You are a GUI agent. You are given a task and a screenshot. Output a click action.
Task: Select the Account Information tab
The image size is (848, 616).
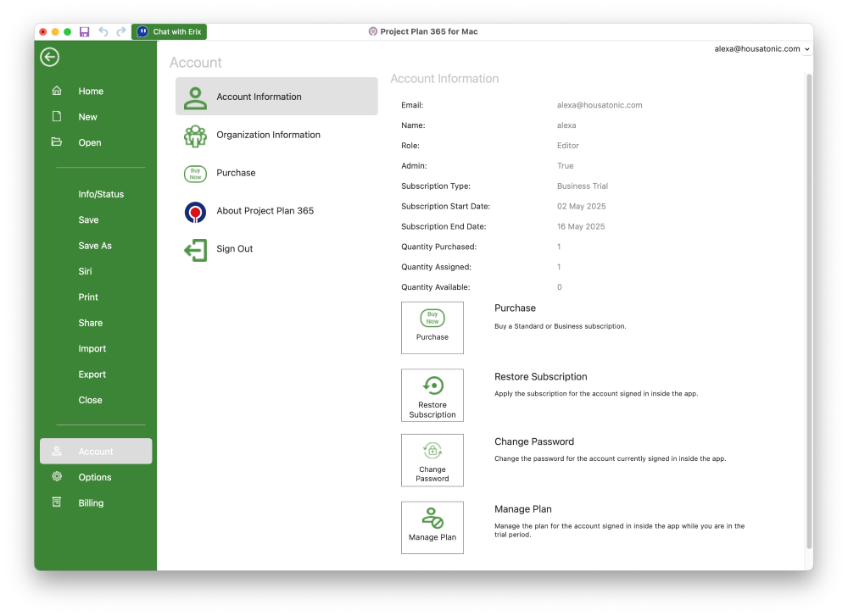point(276,97)
